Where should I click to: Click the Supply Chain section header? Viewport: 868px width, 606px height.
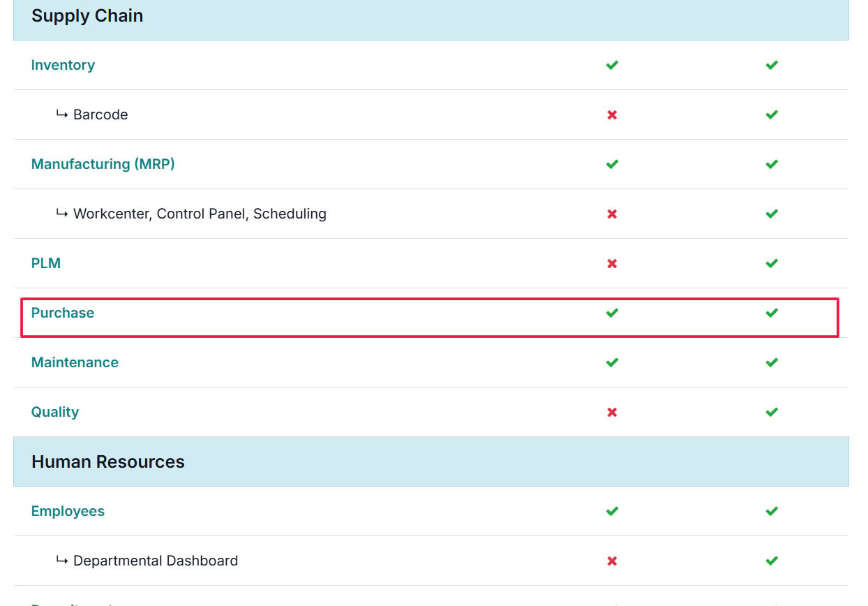tap(87, 16)
